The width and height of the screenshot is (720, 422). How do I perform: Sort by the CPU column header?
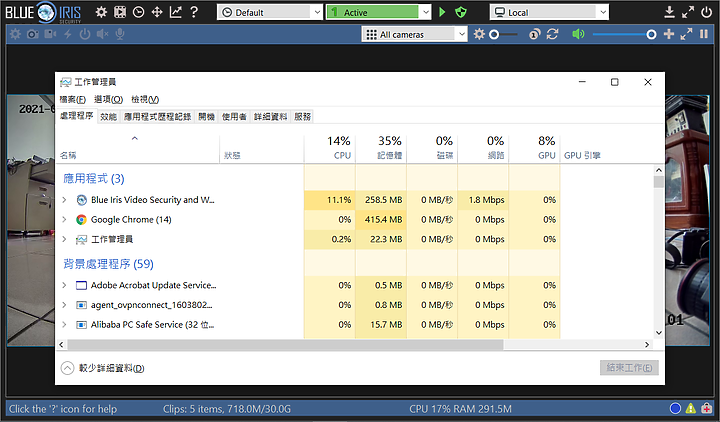pos(330,148)
